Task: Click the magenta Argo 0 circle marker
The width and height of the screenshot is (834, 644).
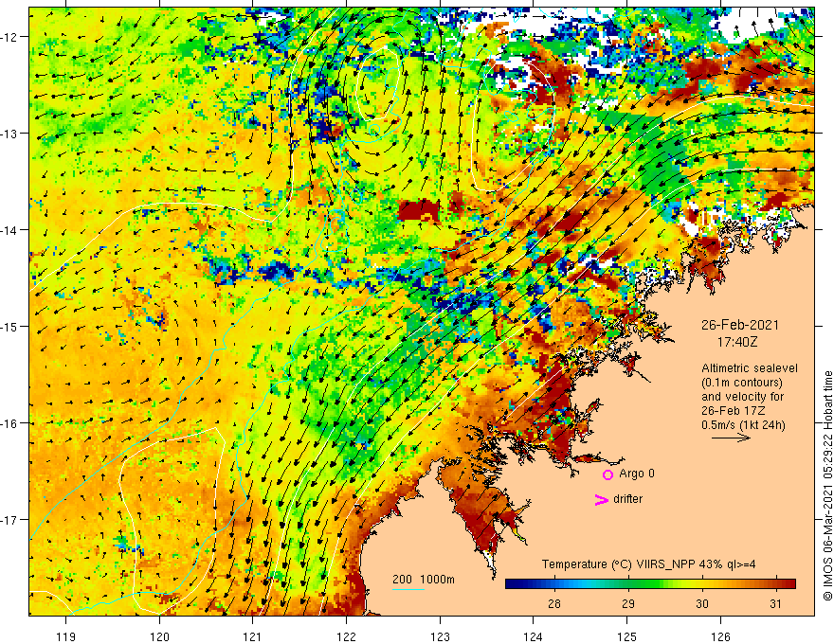Action: [607, 474]
